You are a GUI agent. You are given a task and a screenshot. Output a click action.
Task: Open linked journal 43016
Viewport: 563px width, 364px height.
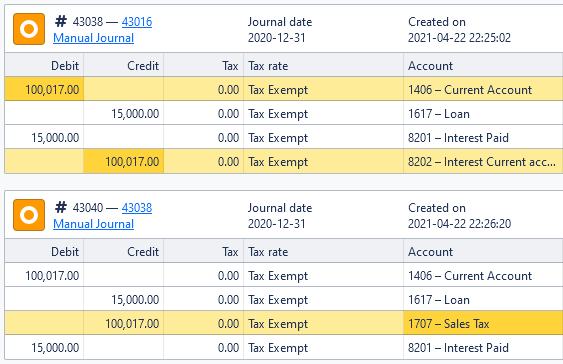[x=137, y=22]
